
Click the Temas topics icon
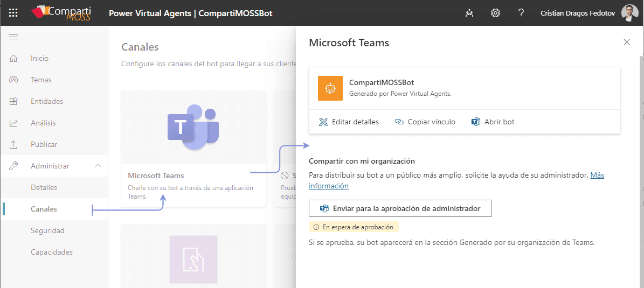13,80
